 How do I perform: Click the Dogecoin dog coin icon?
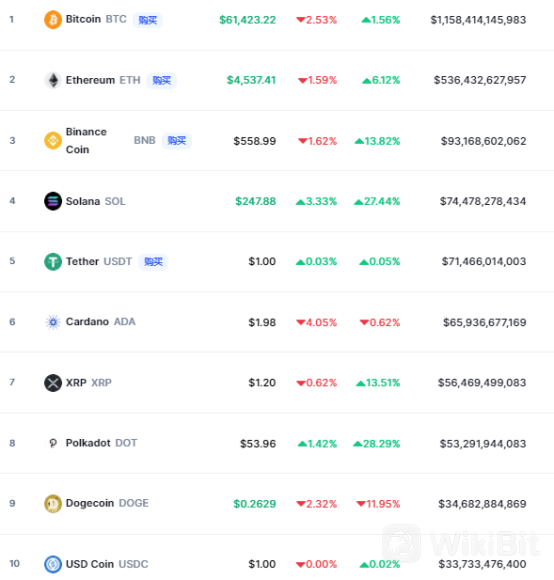53,504
